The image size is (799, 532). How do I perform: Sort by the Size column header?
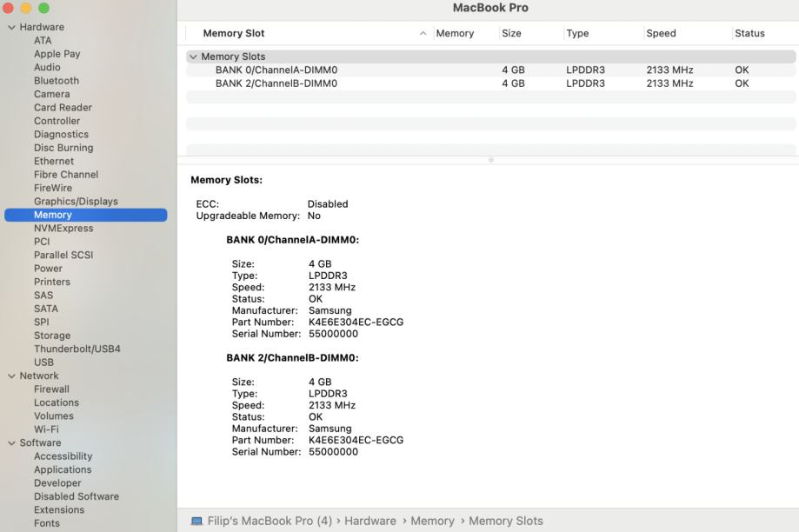point(511,34)
